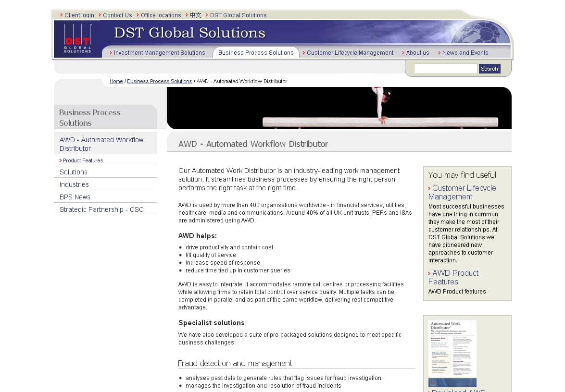Click inside the search text field
The height and width of the screenshot is (392, 565).
(445, 69)
